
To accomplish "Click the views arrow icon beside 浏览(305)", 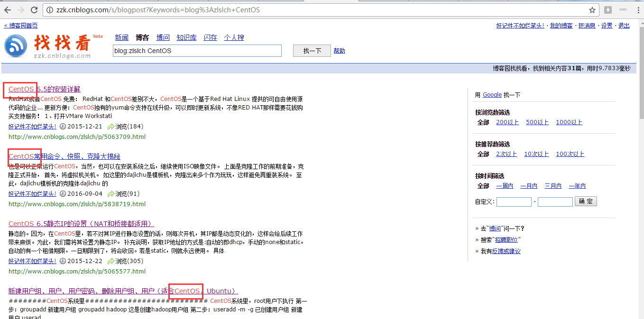I will pos(111,261).
